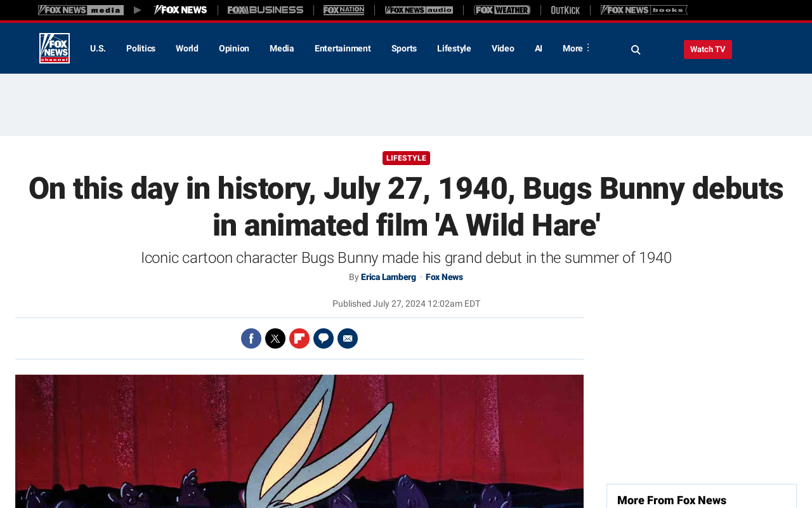The image size is (812, 508).
Task: Share article on Flipboard icon
Action: 299,338
